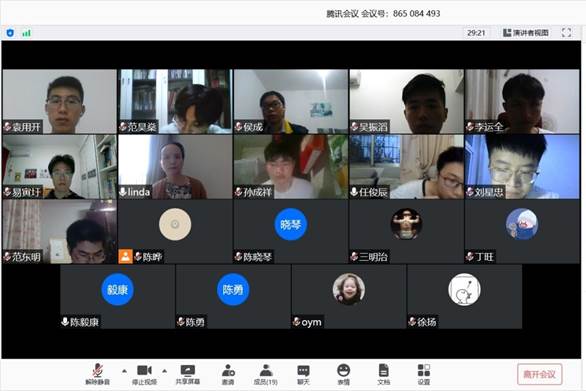Open the 成员(19) members list
Screen dimensions: 586x391
(x=265, y=374)
